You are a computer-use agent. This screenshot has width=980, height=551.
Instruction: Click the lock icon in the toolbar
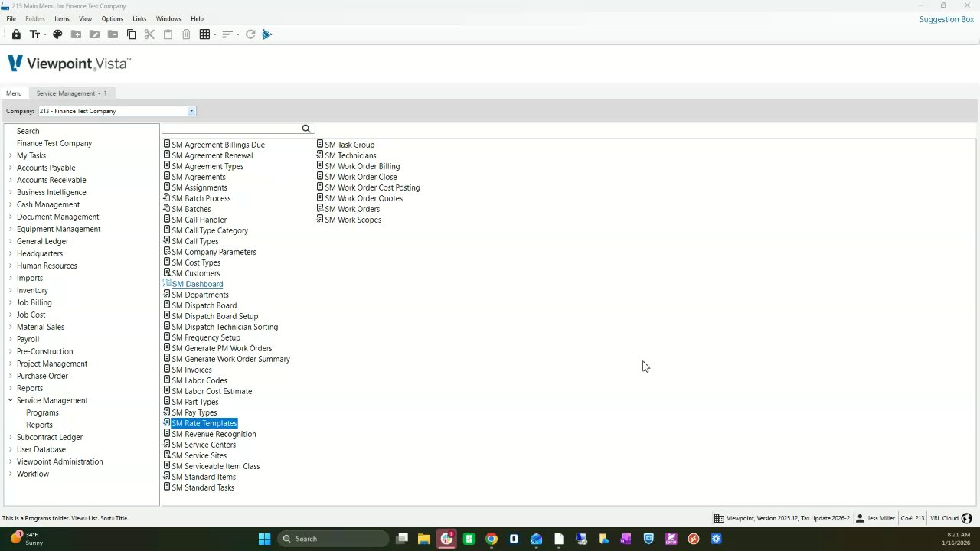click(16, 34)
